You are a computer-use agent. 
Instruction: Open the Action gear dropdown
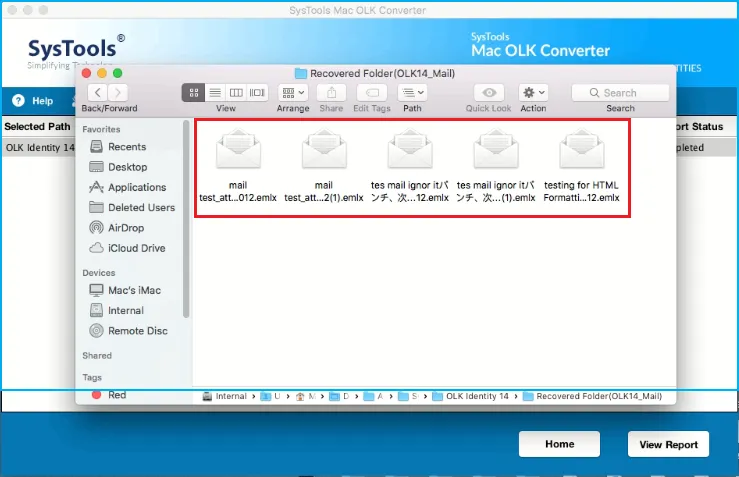tap(534, 92)
